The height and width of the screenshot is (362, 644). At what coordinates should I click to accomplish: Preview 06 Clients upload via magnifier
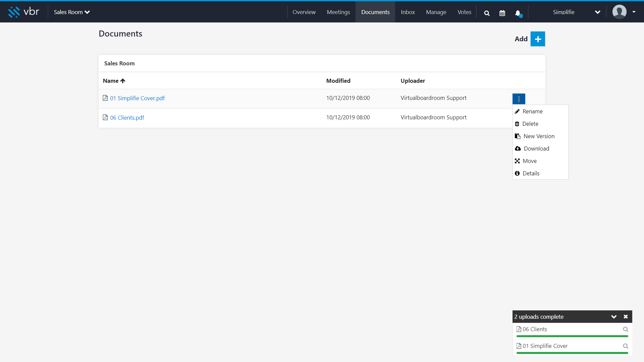coord(626,329)
